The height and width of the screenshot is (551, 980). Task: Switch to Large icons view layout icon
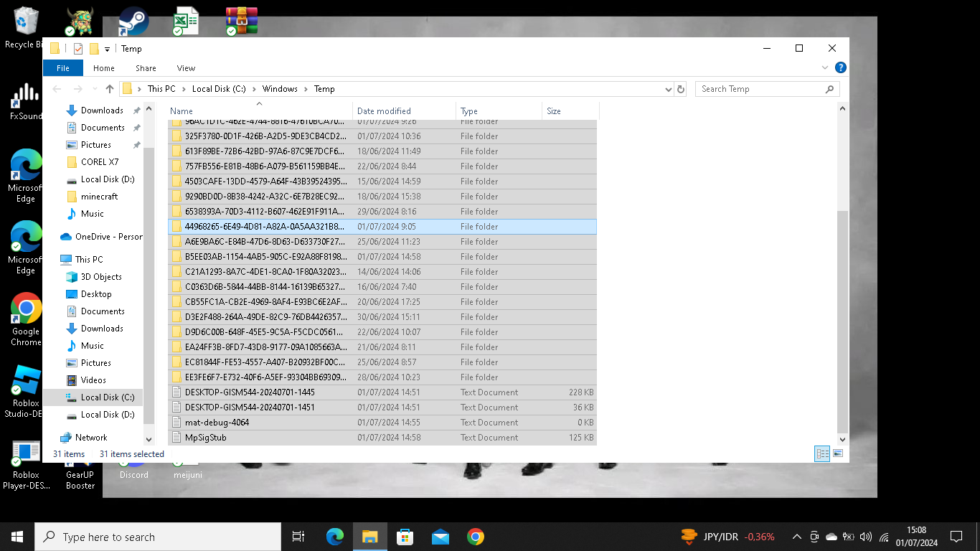point(837,453)
